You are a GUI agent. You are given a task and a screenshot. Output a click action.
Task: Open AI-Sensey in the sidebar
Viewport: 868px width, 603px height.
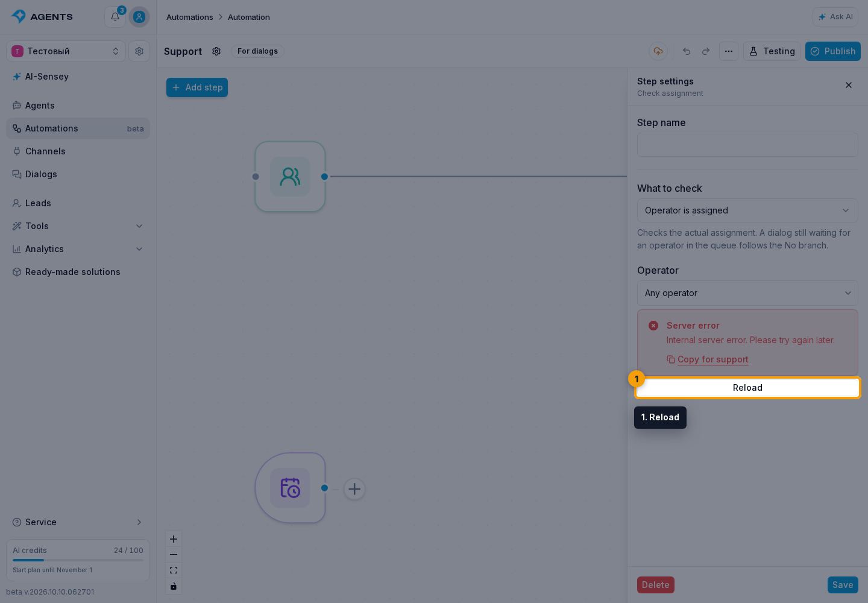pos(78,77)
